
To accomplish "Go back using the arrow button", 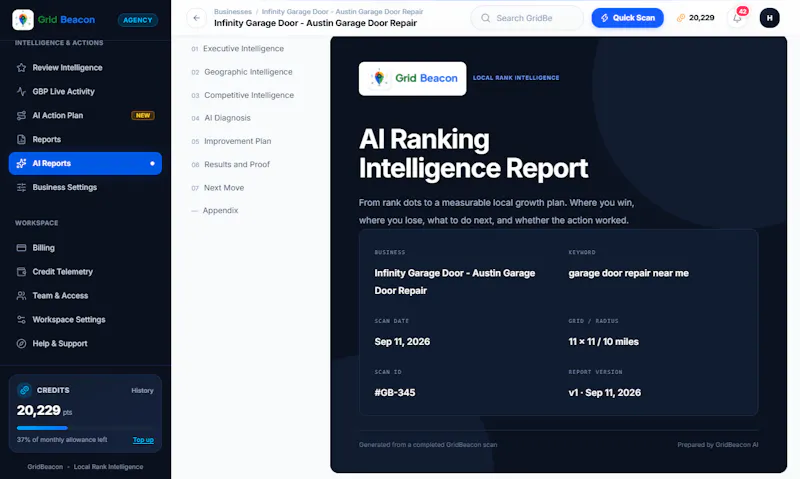I will point(196,18).
